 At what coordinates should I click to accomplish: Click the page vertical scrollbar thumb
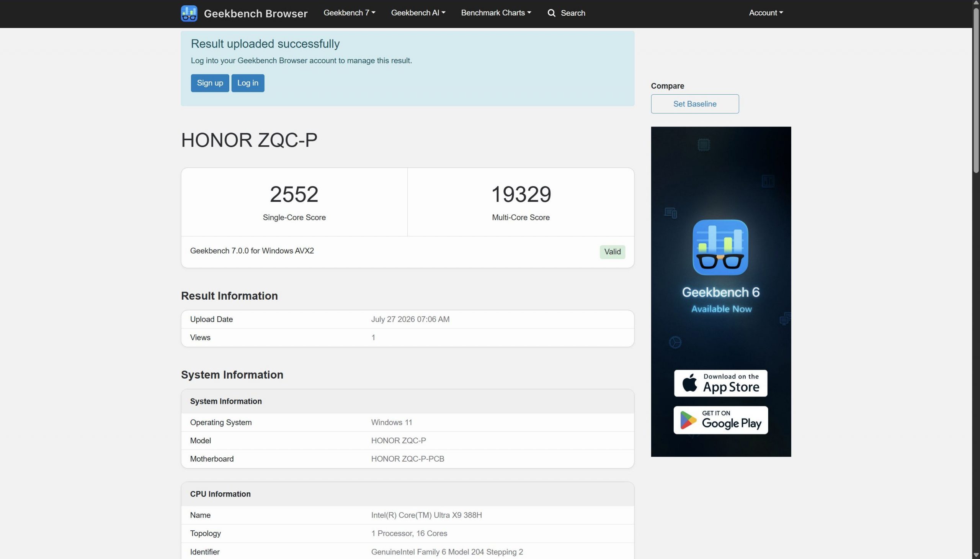(976, 90)
